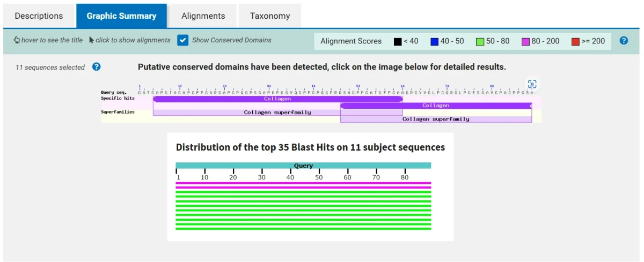644x262 pixels.
Task: Click the hand icon before 'hover to see the title'
Action: point(17,40)
